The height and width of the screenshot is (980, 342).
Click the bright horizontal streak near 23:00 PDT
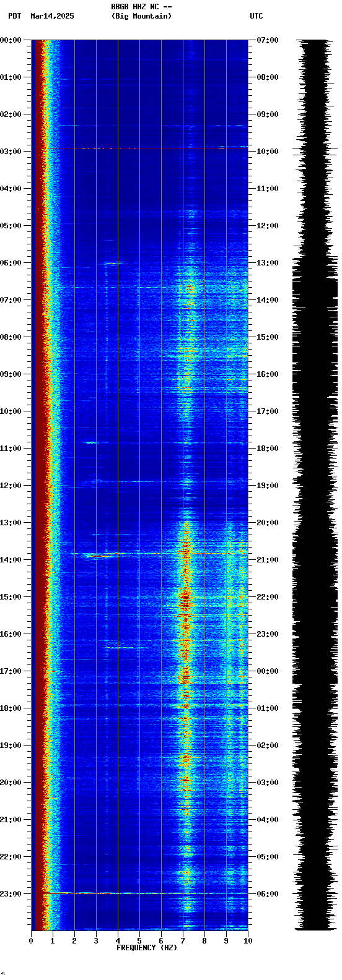pyautogui.click(x=146, y=893)
